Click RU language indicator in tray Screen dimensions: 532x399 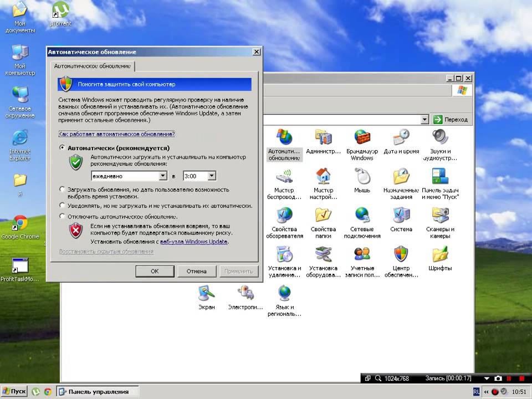(x=477, y=392)
